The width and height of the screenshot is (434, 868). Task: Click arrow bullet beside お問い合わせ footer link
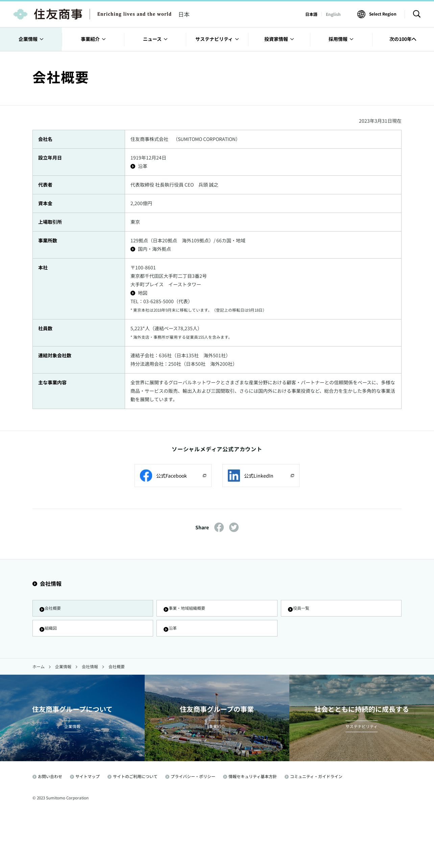34,777
